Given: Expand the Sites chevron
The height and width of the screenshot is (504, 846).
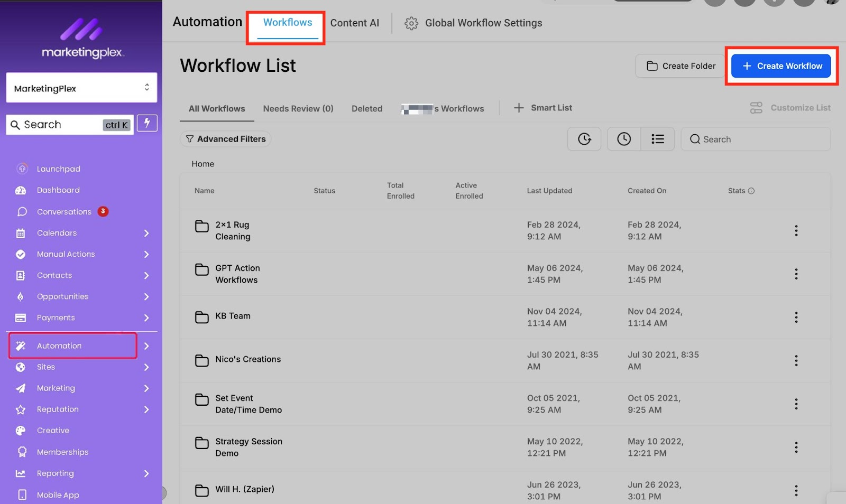Looking at the screenshot, I should point(146,367).
